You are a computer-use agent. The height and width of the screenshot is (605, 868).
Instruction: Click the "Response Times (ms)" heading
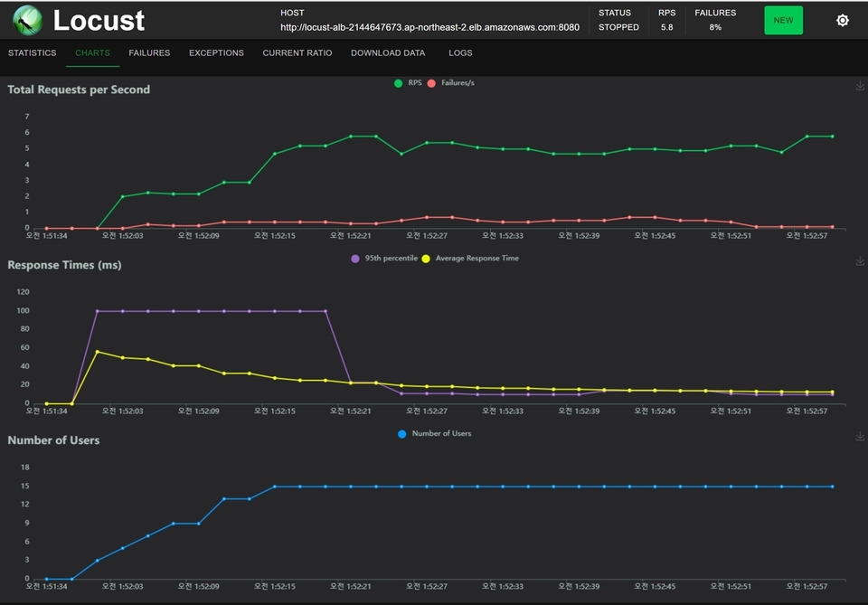coord(64,265)
